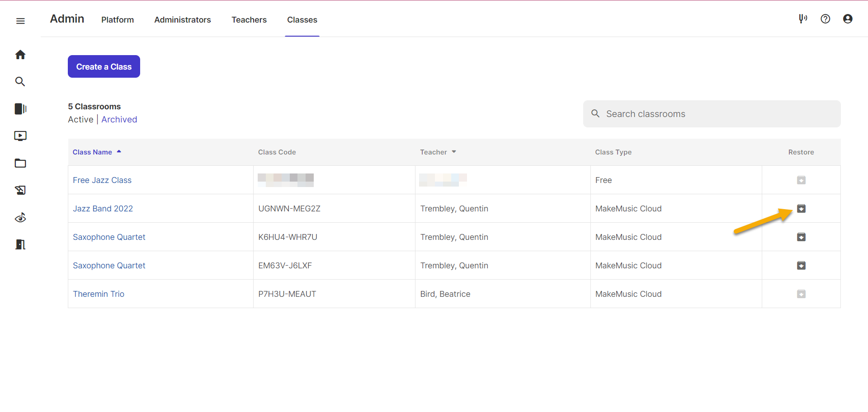Viewport: 868px width, 412px height.
Task: Click the Admin heading
Action: (67, 19)
